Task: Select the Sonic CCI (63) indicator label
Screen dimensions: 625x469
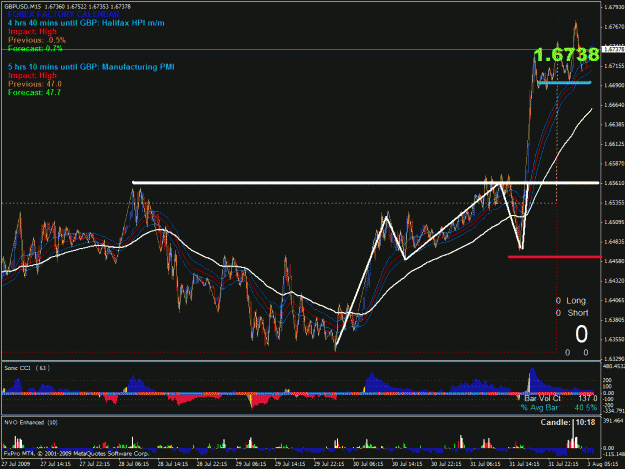Action: click(27, 368)
